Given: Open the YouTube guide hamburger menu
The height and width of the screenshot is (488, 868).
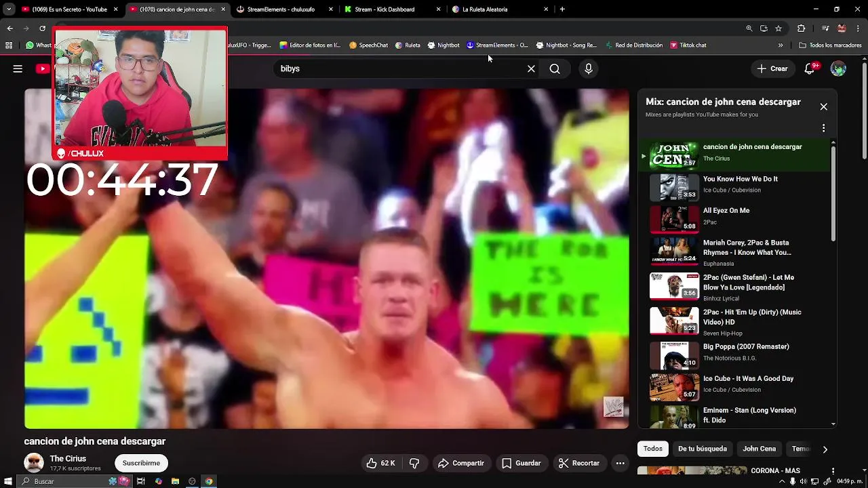Looking at the screenshot, I should (18, 68).
